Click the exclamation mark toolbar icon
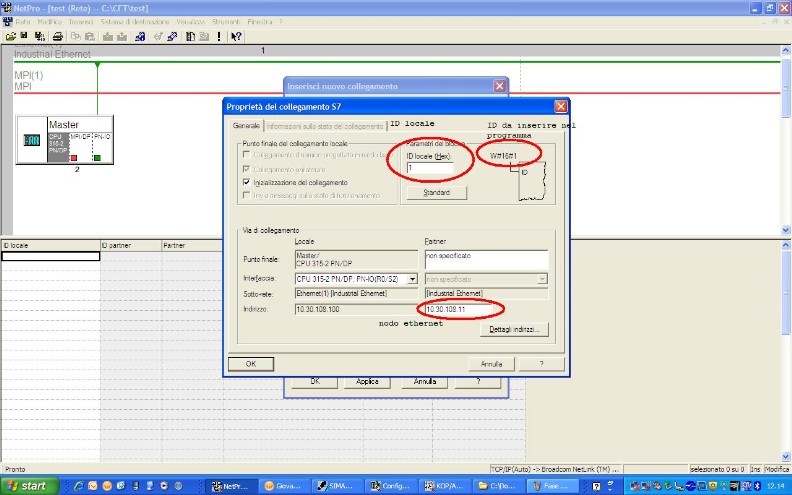The width and height of the screenshot is (792, 495). click(x=219, y=36)
